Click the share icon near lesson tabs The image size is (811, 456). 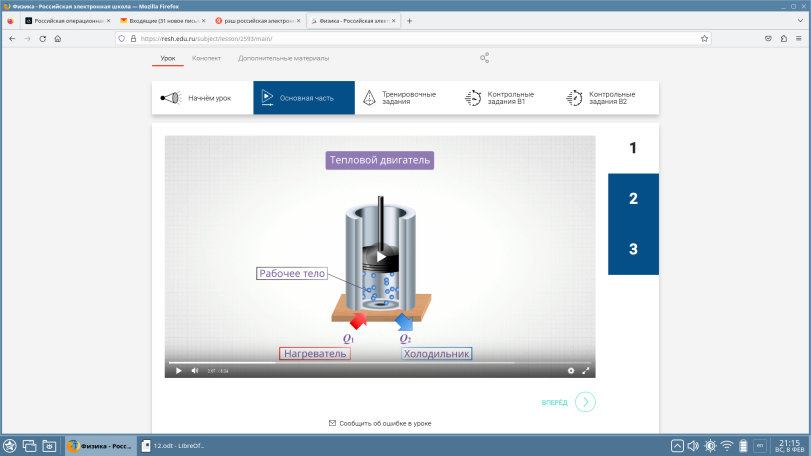click(485, 58)
